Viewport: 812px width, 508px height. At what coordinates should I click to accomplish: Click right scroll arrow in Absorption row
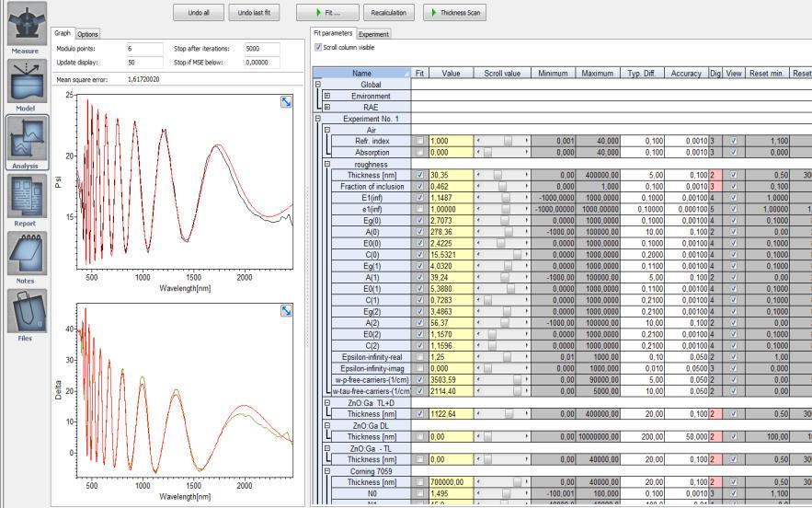(527, 153)
